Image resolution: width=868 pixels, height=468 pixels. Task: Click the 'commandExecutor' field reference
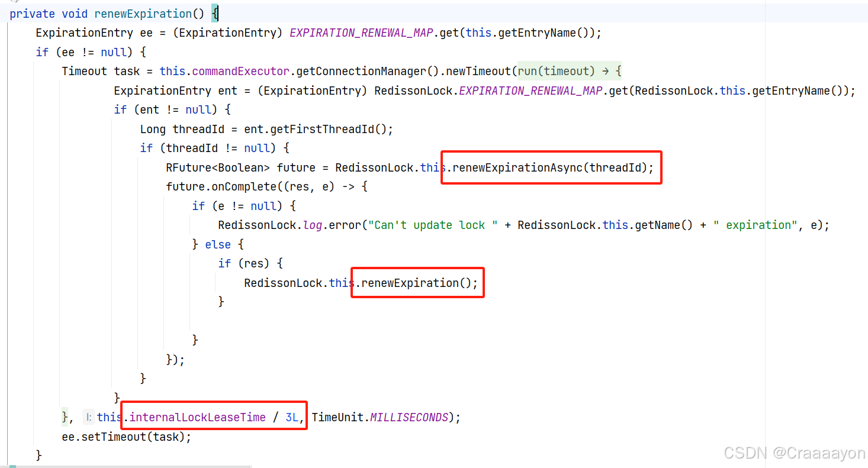click(241, 71)
